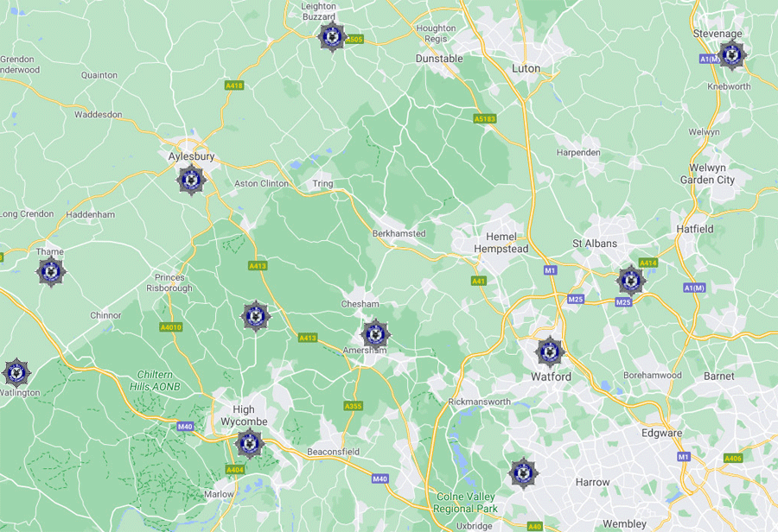The height and width of the screenshot is (532, 778).
Task: Click the Chiltern Hills AONB label
Action: pyautogui.click(x=155, y=381)
